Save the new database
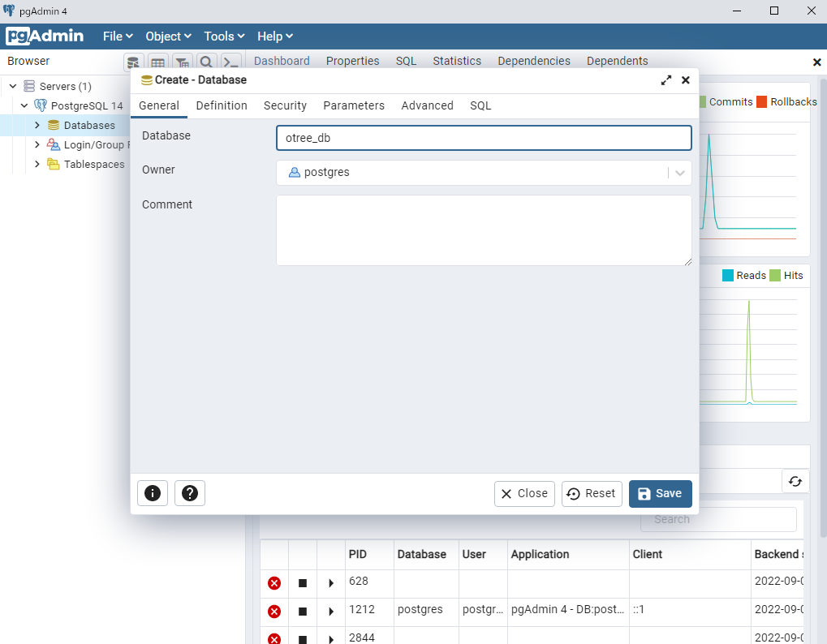This screenshot has height=644, width=827. (x=661, y=494)
